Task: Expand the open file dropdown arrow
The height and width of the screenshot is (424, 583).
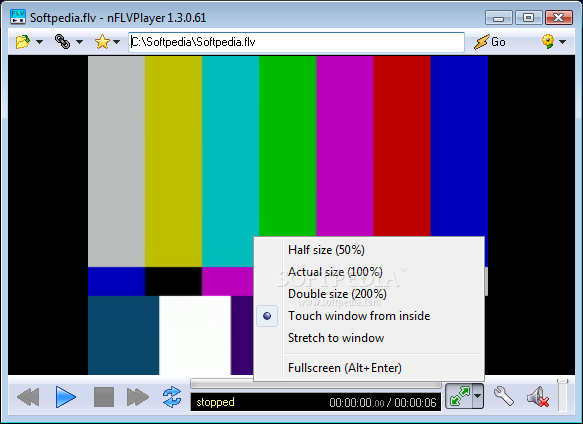Action: tap(39, 42)
